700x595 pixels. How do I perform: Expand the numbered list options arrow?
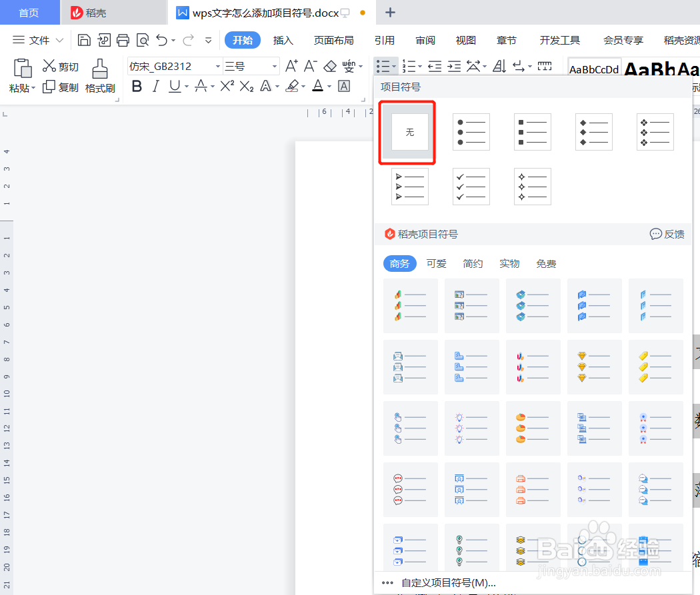421,65
